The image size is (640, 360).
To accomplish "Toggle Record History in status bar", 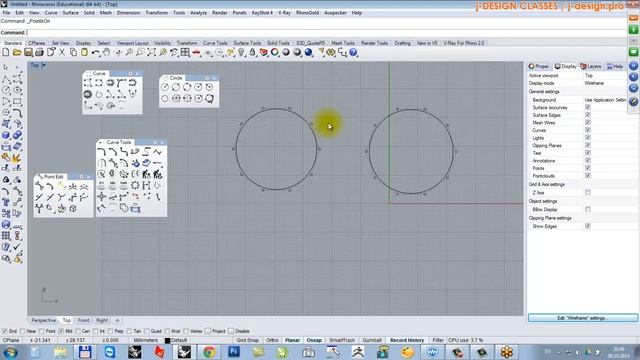I will pos(407,340).
